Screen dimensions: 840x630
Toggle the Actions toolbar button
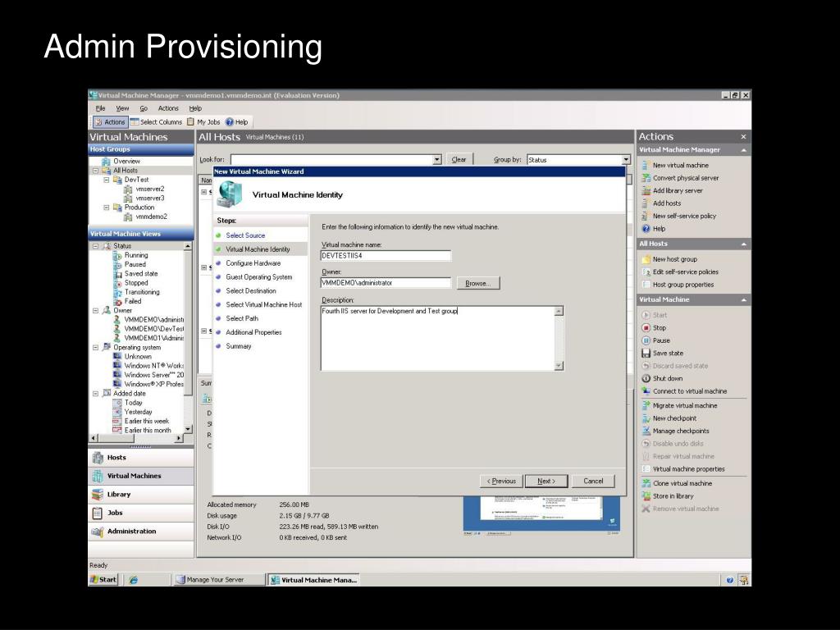(x=111, y=122)
